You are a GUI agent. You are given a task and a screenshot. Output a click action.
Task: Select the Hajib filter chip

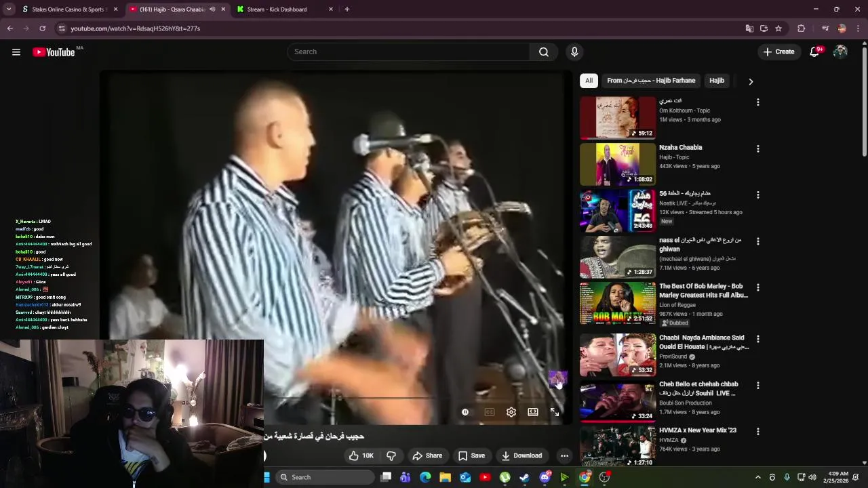tap(717, 81)
